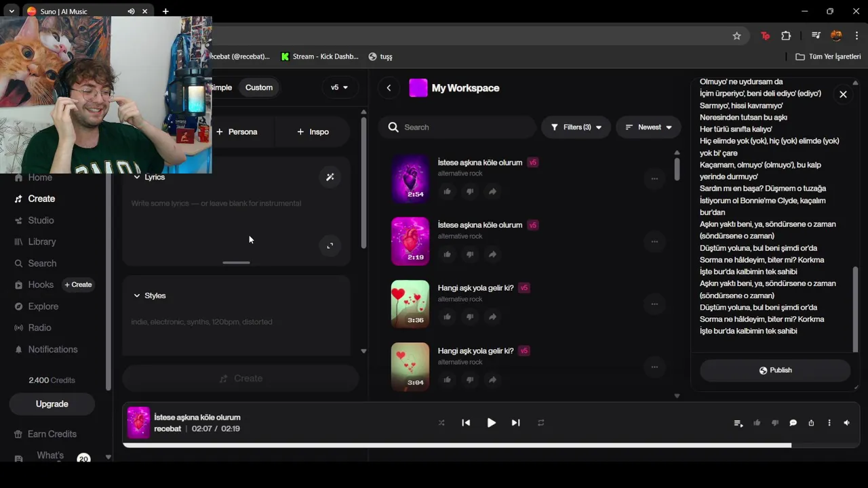Switch to Custom mode tab
The image size is (868, 488).
click(259, 87)
